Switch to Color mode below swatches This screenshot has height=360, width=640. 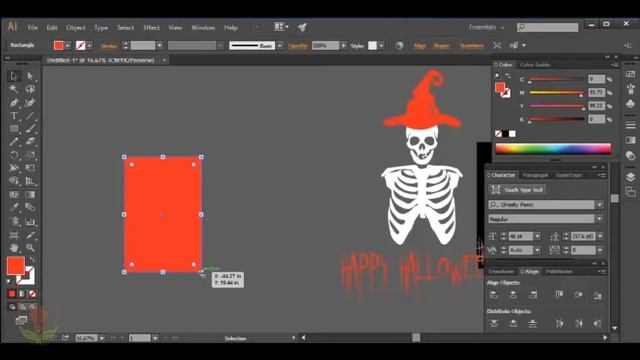pyautogui.click(x=12, y=293)
